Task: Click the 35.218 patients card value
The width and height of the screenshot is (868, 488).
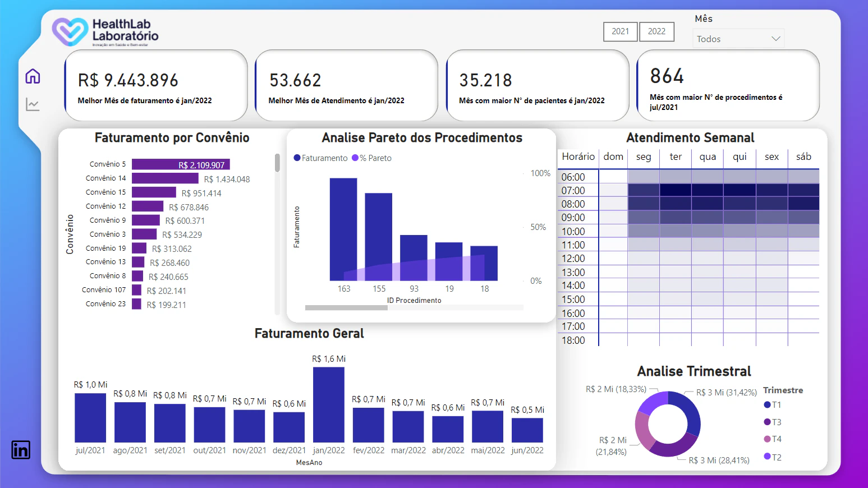Action: (x=485, y=81)
